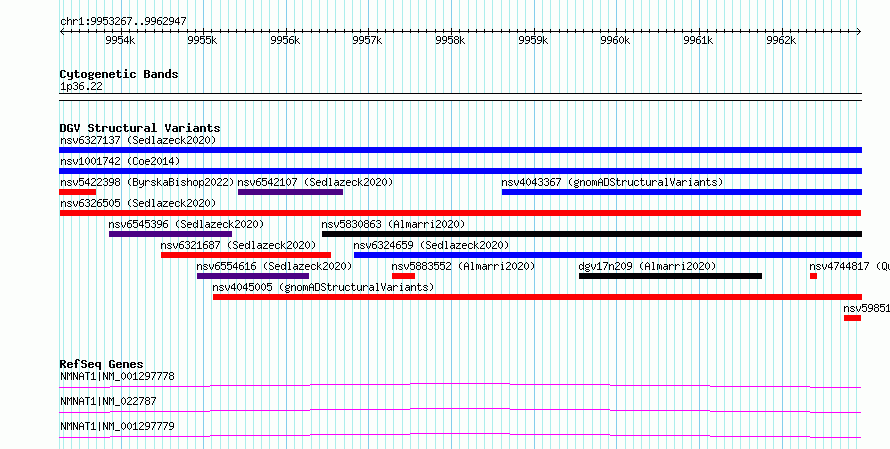
Task: Click the DGV Structural Variants track heading
Action: coord(140,128)
